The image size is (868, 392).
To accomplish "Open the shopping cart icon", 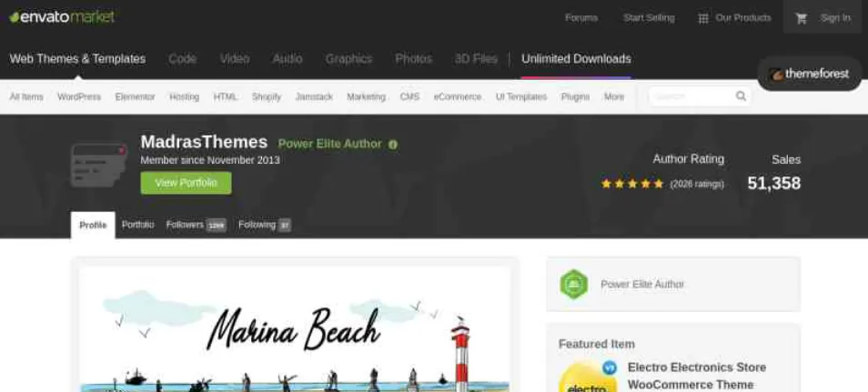I will [x=801, y=18].
